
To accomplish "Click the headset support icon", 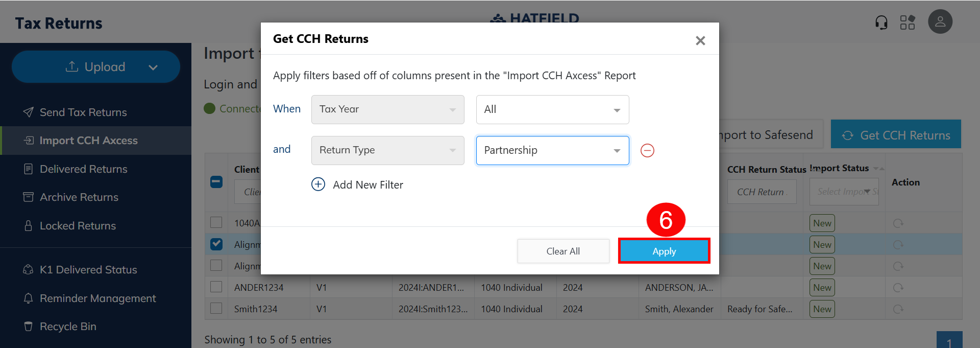I will click(x=881, y=22).
